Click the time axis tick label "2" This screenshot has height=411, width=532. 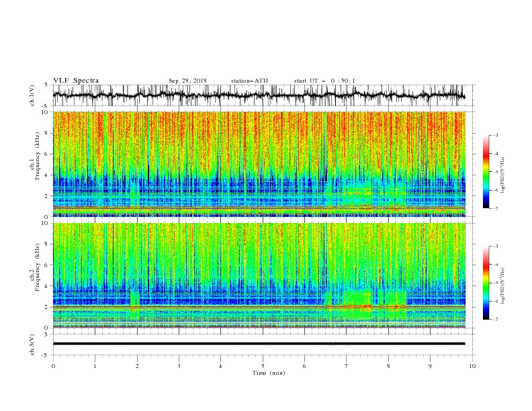click(137, 366)
